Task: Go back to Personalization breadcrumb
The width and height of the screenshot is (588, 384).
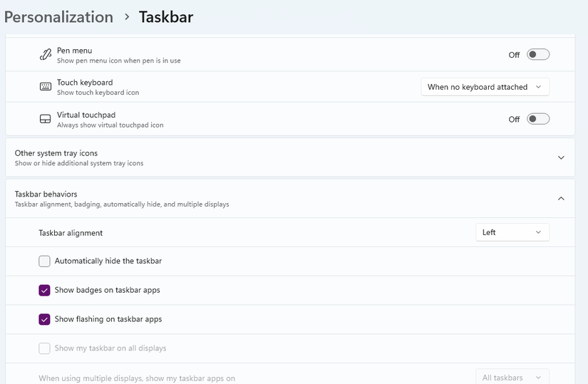Action: click(58, 17)
